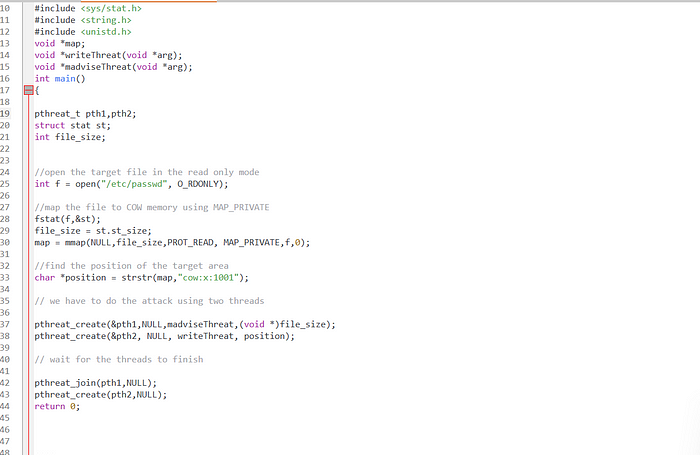Click the writeThreat prototype line
Viewport: 700px width, 455px height.
[108, 55]
